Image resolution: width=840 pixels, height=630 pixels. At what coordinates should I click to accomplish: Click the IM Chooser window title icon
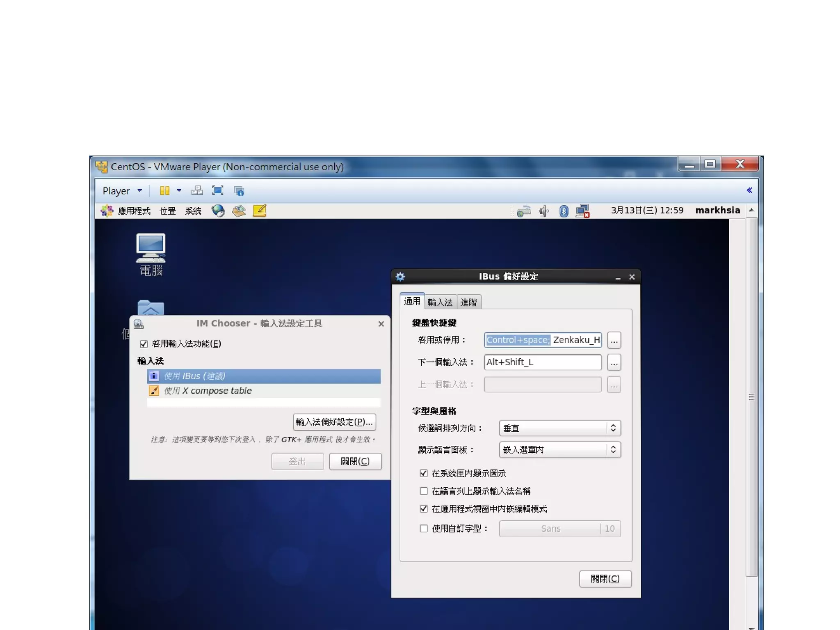[139, 324]
